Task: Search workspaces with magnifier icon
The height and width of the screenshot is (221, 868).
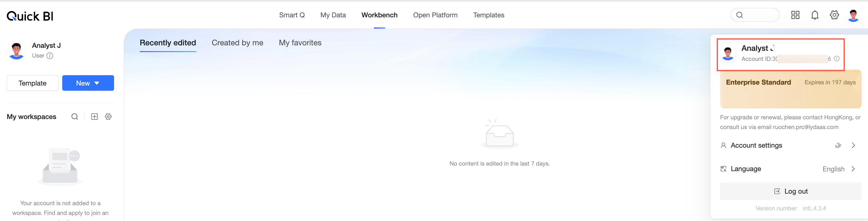Action: pyautogui.click(x=74, y=117)
